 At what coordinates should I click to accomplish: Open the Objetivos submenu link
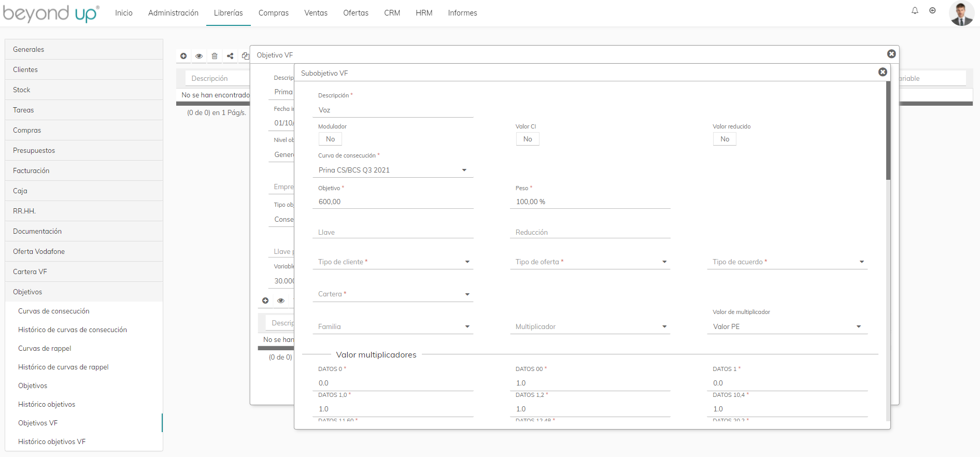click(33, 385)
